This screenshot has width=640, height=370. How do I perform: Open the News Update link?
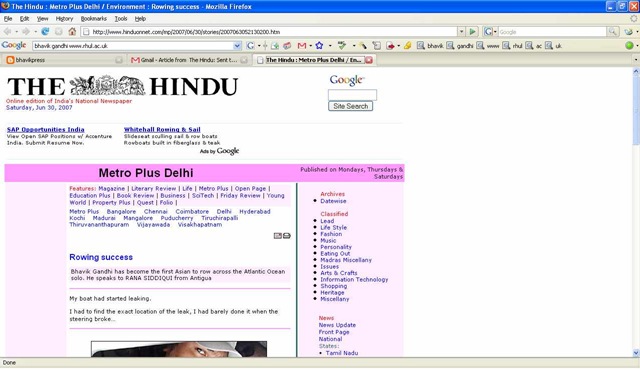pos(337,325)
